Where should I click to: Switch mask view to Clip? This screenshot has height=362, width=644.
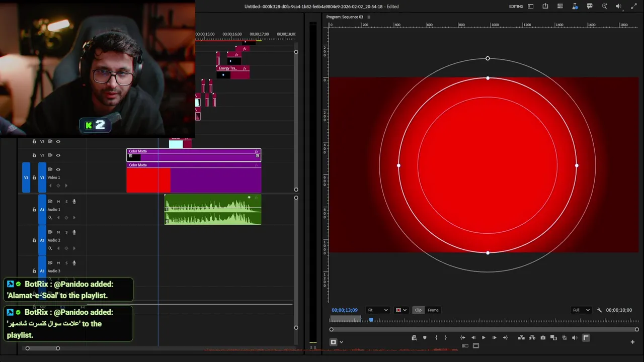418,310
